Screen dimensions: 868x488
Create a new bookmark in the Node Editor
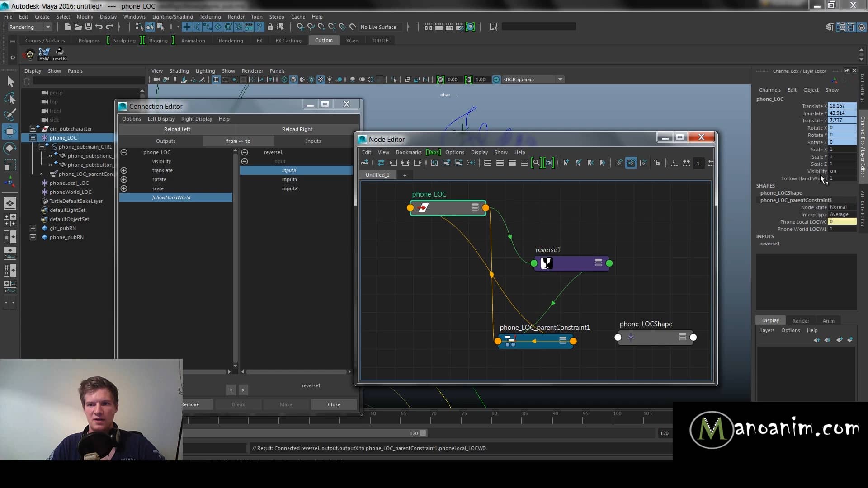coord(566,163)
